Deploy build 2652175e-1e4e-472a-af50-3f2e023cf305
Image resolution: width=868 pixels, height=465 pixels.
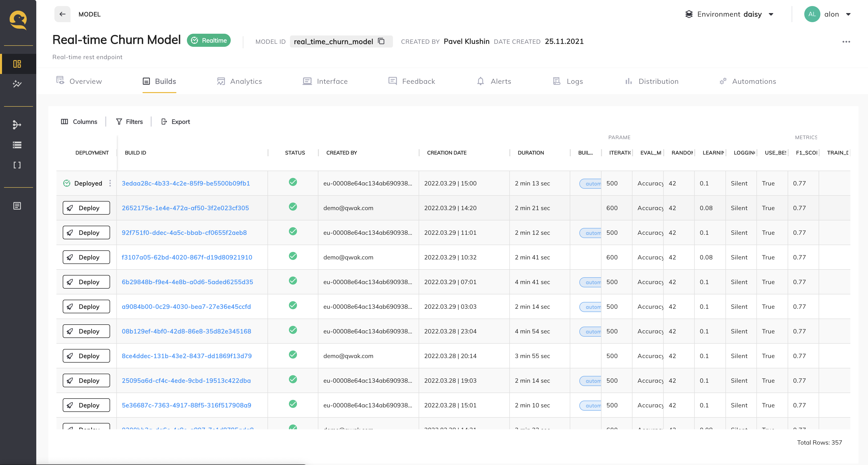coord(86,208)
